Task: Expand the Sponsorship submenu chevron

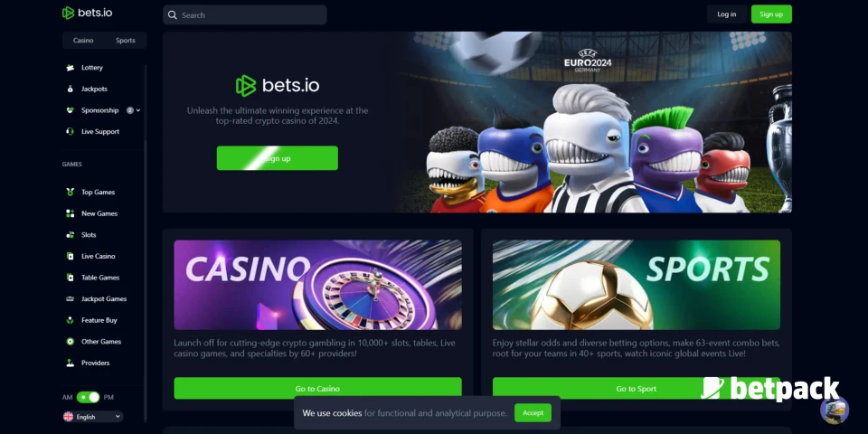Action: click(x=137, y=110)
